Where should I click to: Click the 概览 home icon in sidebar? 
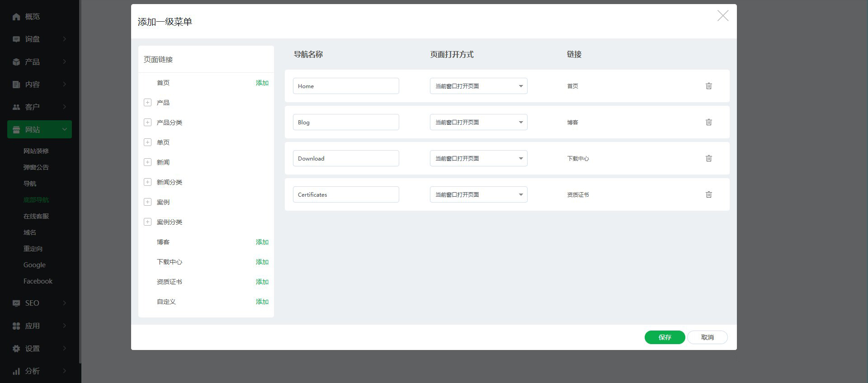click(16, 17)
